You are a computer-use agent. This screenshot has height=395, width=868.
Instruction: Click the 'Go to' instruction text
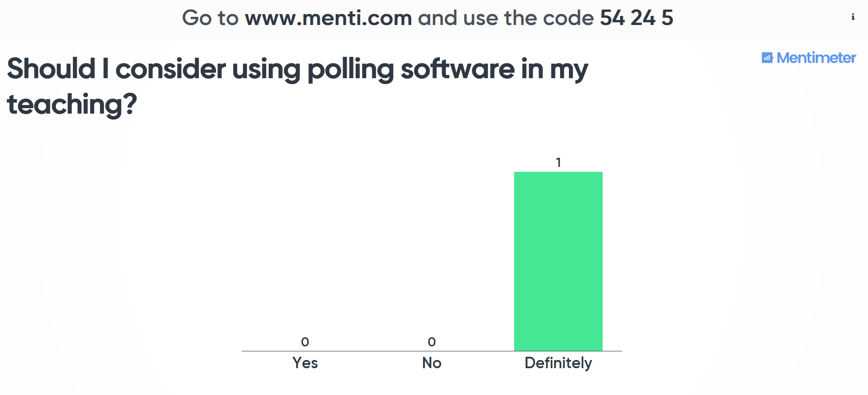210,18
